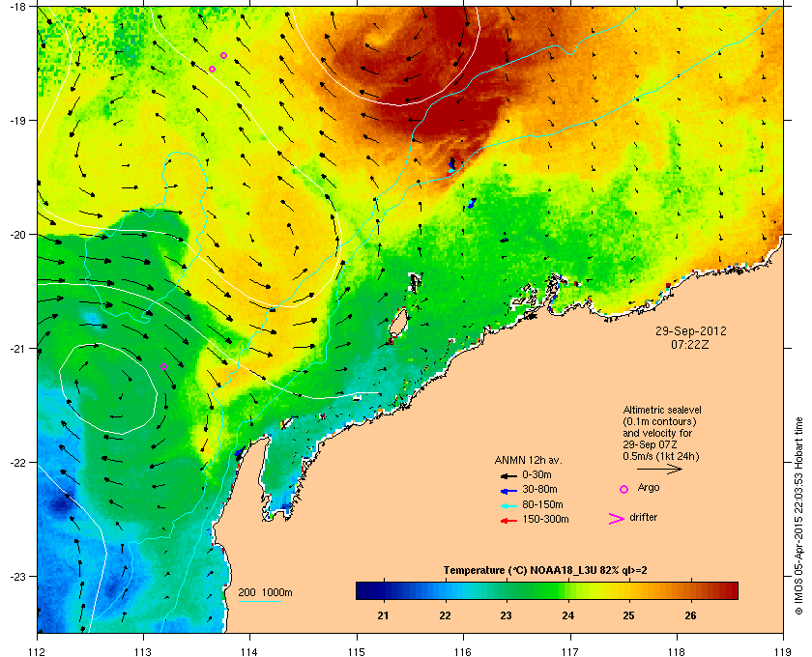Click the yellow 25 region of temperature colorbar
The height and width of the screenshot is (657, 812).
pos(628,590)
